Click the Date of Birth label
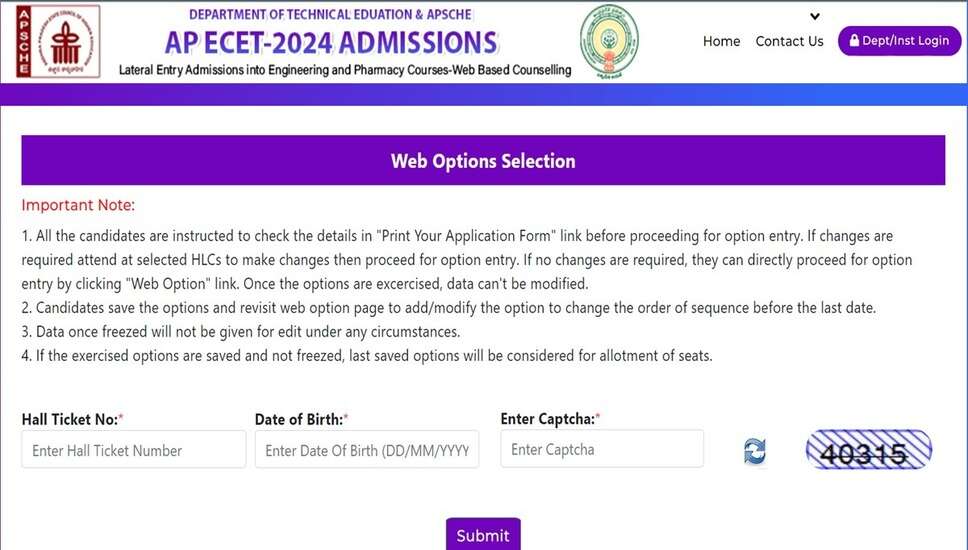This screenshot has width=968, height=550. pyautogui.click(x=301, y=419)
